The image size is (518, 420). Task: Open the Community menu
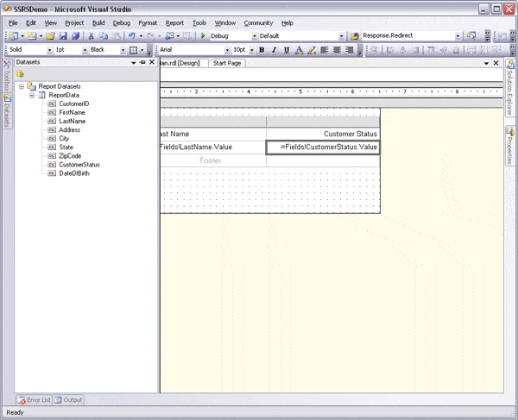[258, 22]
